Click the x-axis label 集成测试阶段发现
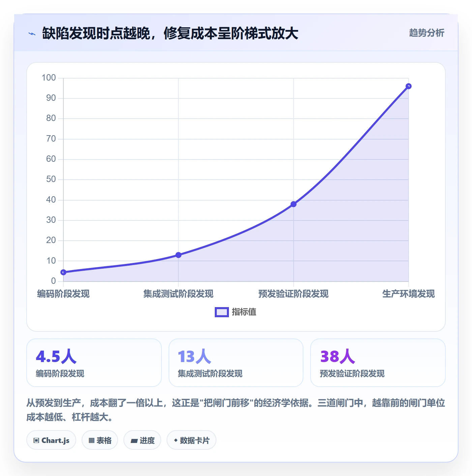 coord(178,294)
